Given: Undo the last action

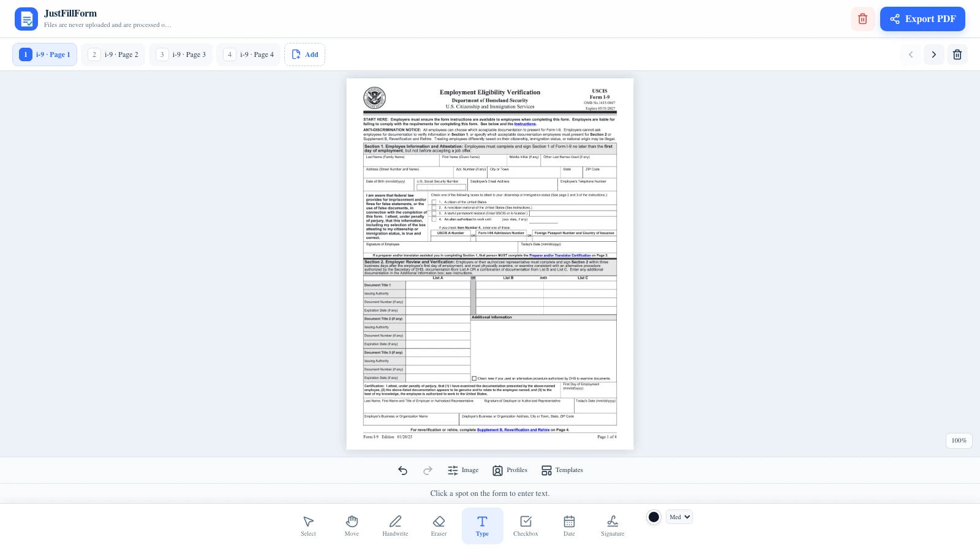Looking at the screenshot, I should (x=402, y=470).
